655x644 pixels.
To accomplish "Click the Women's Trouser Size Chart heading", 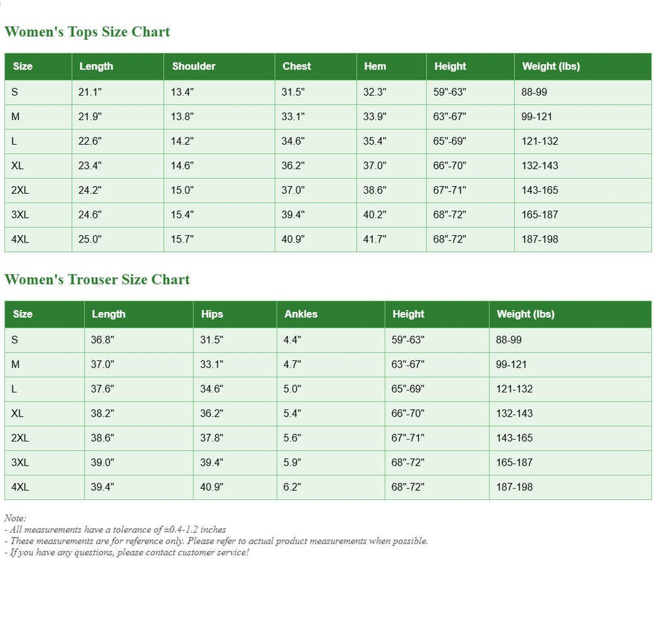I will coord(97,280).
